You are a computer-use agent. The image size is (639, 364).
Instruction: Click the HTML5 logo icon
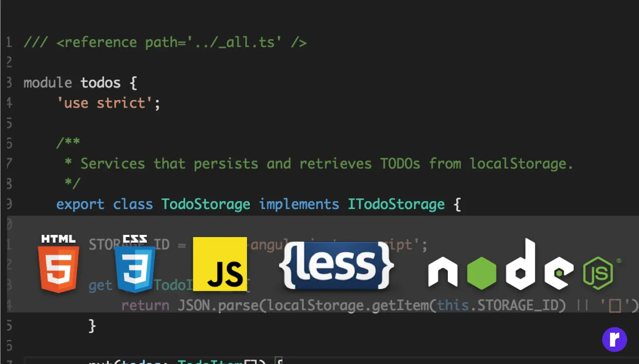(x=58, y=263)
